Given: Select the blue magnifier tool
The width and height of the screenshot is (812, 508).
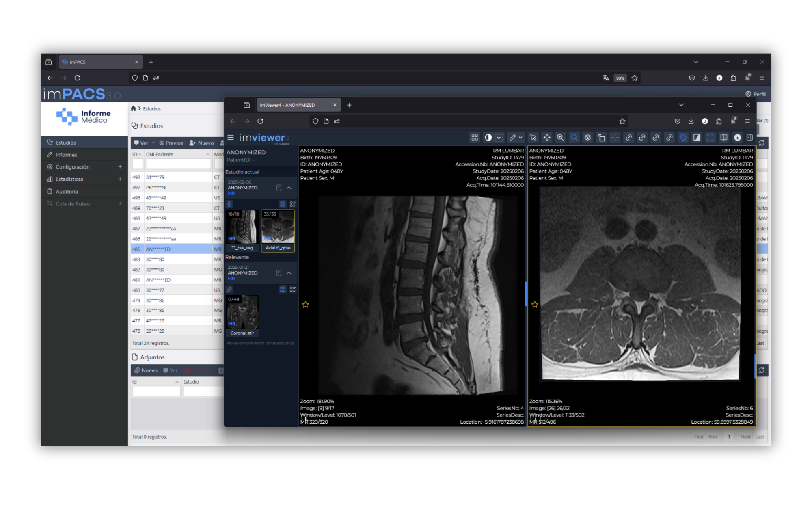Looking at the screenshot, I should (574, 138).
